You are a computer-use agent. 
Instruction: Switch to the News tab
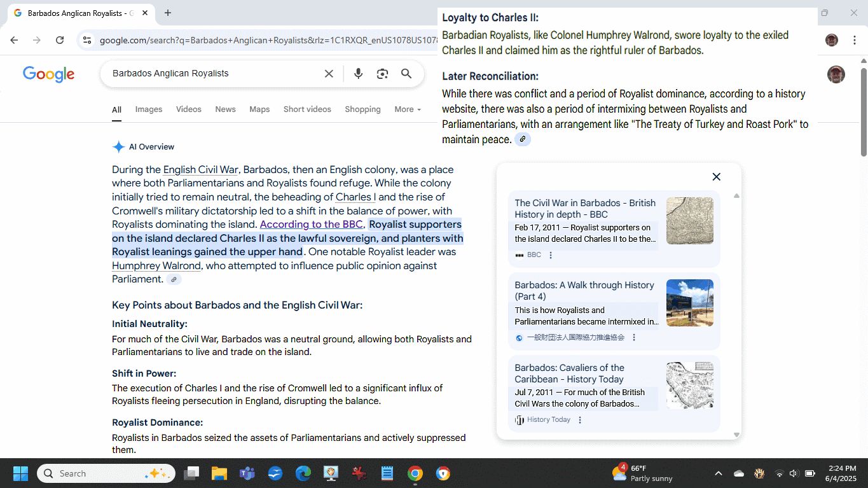pos(225,109)
